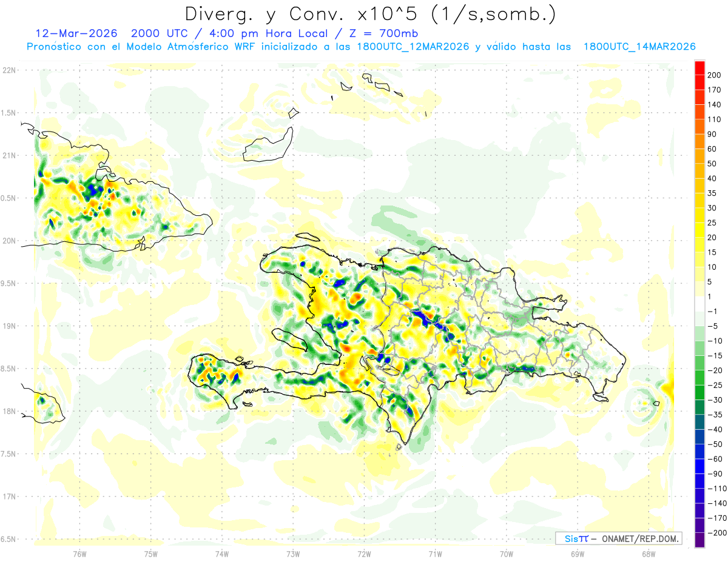Click the latitude label '20N'
Screen dimensions: 728x562
10,241
